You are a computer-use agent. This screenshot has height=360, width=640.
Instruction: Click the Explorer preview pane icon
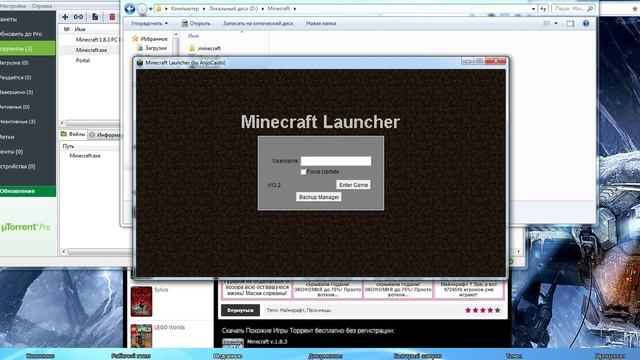(x=570, y=24)
